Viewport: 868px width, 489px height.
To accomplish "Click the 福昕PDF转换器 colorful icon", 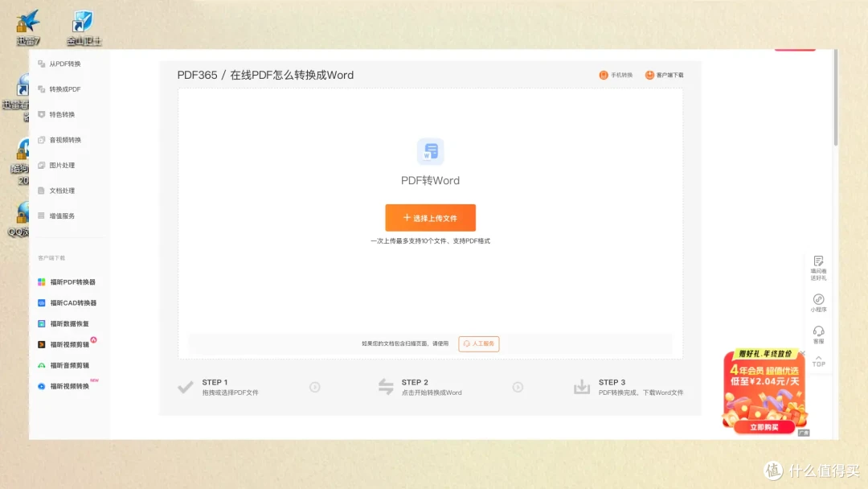I will [x=42, y=281].
